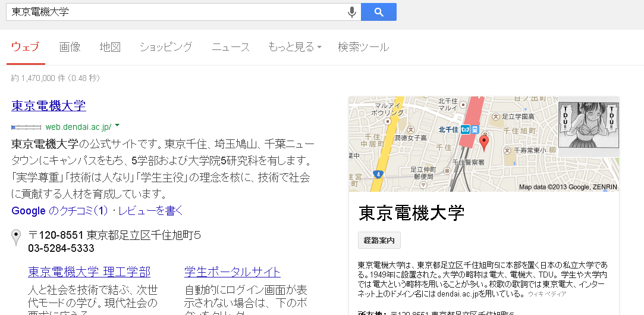Click レビューを書く link
Image resolution: width=644 pixels, height=315 pixels.
[x=150, y=211]
